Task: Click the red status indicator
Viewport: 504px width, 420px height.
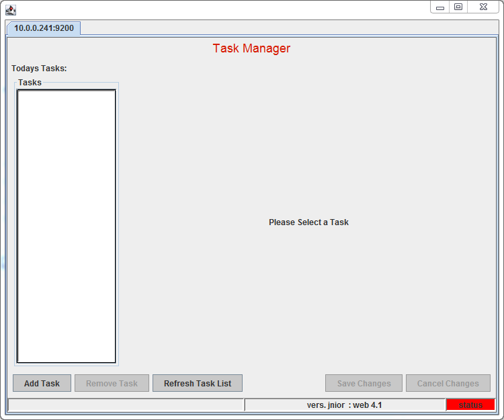Action: tap(470, 405)
